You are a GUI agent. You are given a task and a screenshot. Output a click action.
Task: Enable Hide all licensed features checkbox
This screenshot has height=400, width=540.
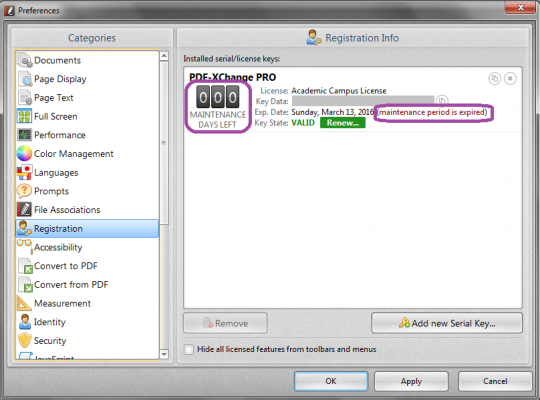pos(189,349)
